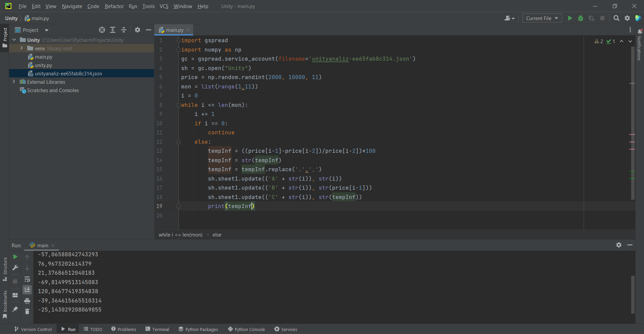Open the Tools menu

pos(148,6)
